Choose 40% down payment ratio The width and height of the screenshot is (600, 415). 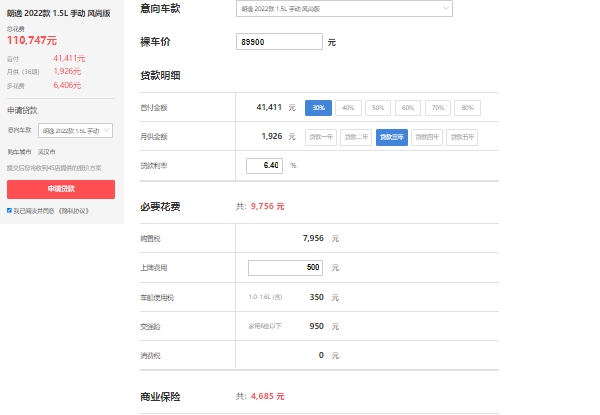[348, 107]
